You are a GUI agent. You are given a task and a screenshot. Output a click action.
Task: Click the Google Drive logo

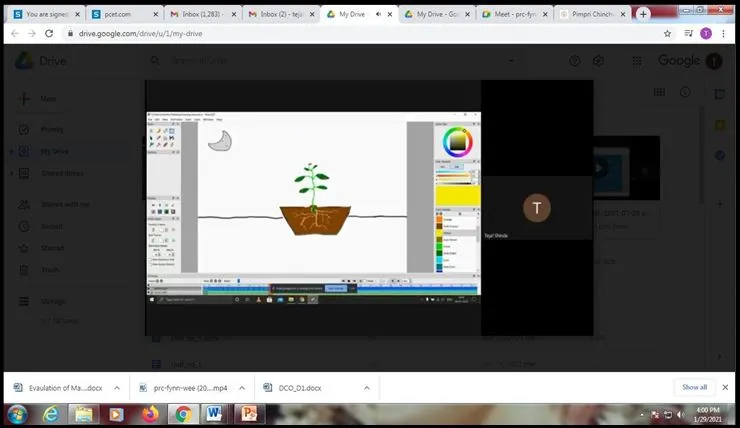tap(25, 61)
